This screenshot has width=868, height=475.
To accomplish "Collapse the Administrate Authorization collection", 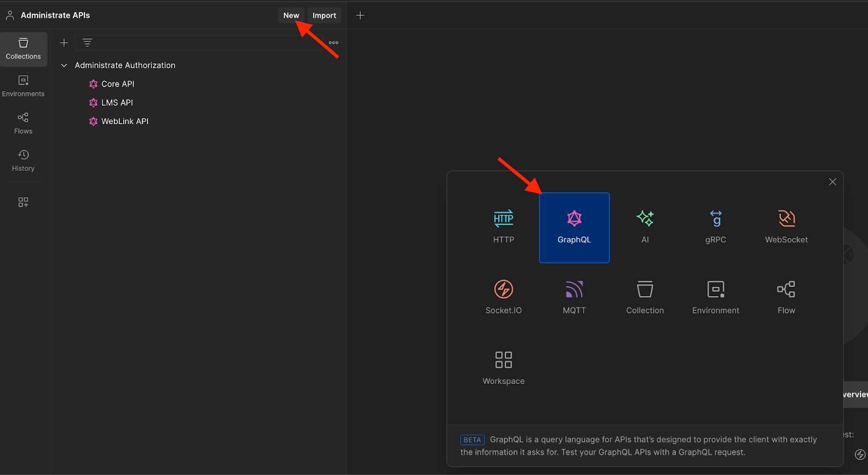I will click(x=64, y=65).
